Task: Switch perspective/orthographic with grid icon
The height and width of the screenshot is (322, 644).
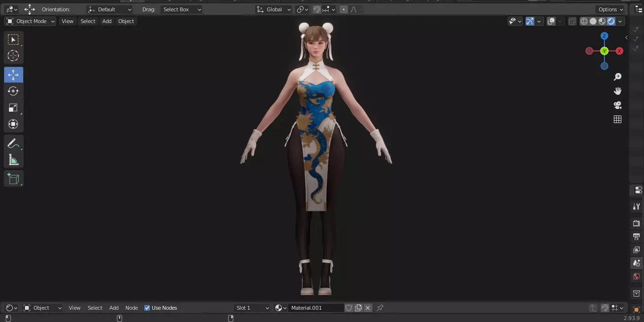Action: (618, 119)
